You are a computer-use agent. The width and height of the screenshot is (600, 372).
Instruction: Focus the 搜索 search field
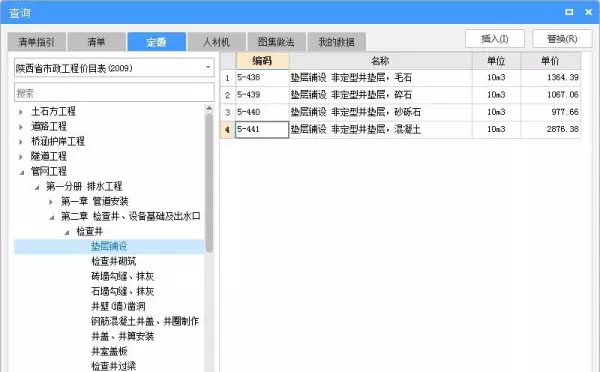click(x=114, y=93)
